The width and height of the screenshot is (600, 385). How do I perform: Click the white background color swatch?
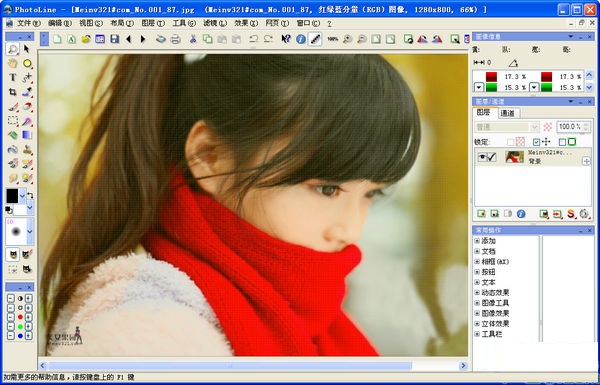tap(20, 209)
